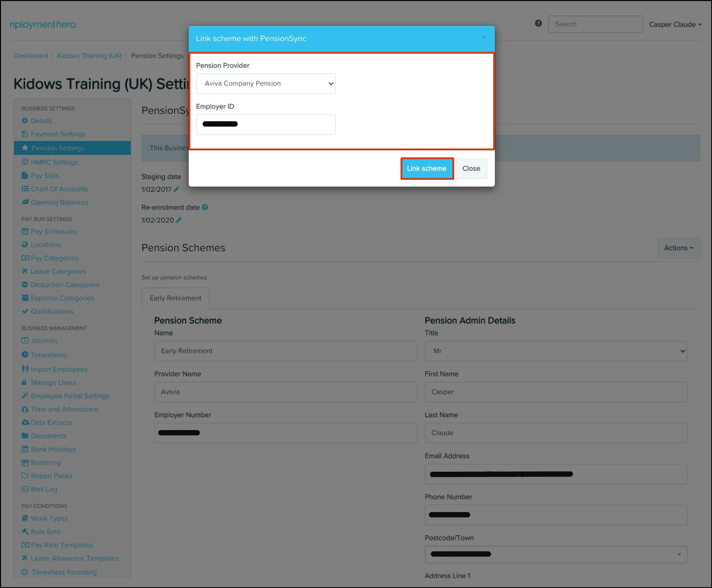Click the Details gear icon in sidebar
Viewport: 712px width, 588px height.
25,120
